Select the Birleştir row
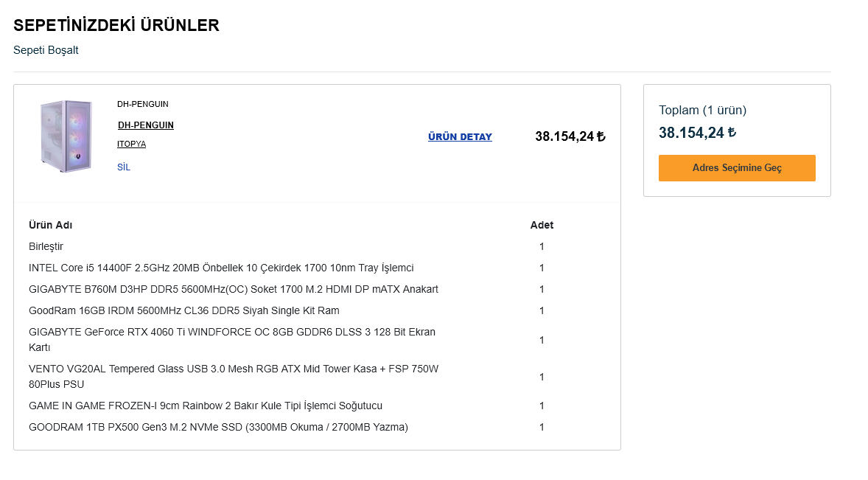 tap(317, 246)
